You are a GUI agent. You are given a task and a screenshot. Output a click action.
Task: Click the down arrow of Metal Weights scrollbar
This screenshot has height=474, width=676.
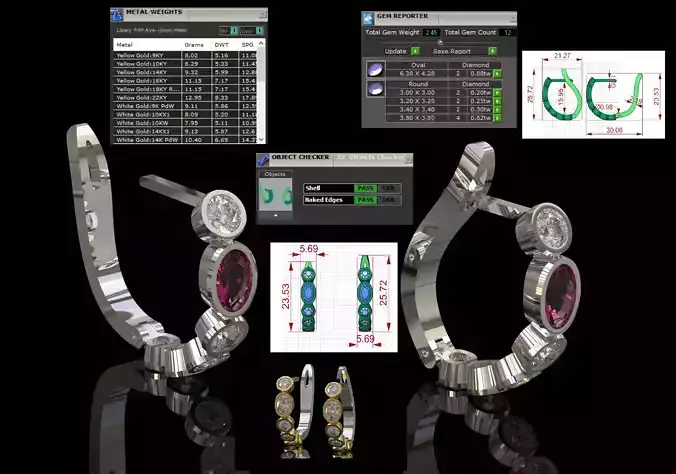click(261, 140)
